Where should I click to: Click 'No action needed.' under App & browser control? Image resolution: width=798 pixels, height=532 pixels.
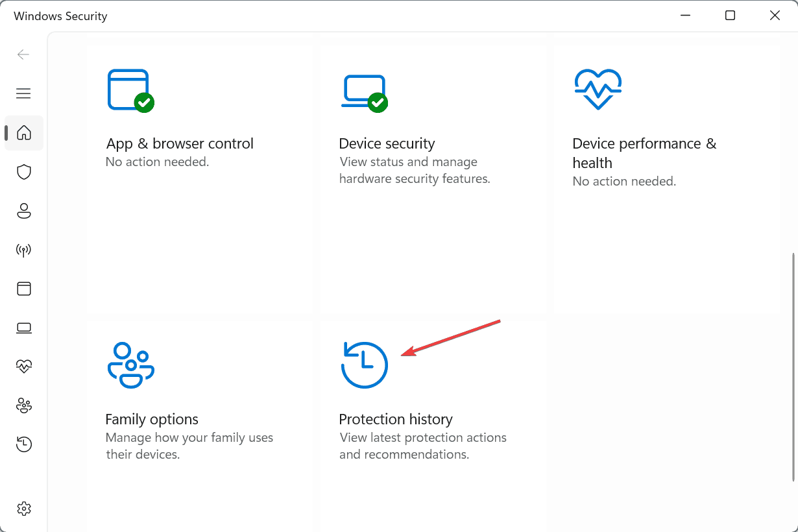click(157, 162)
